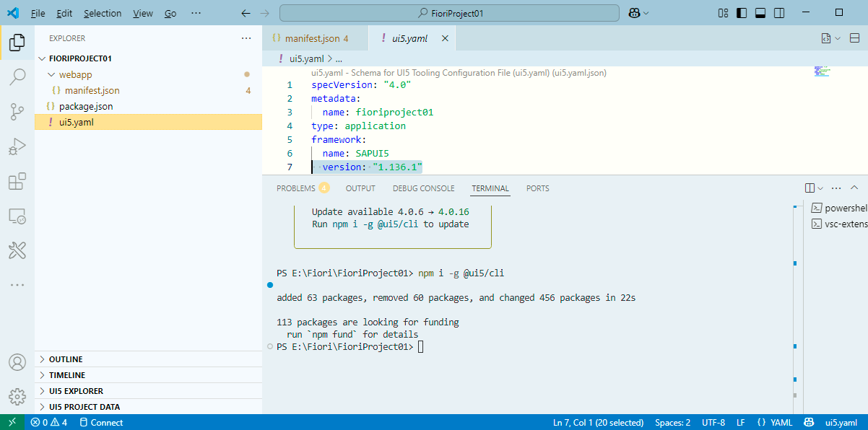Click the green remote window indicator
Viewport: 868px width, 430px height.
point(12,422)
